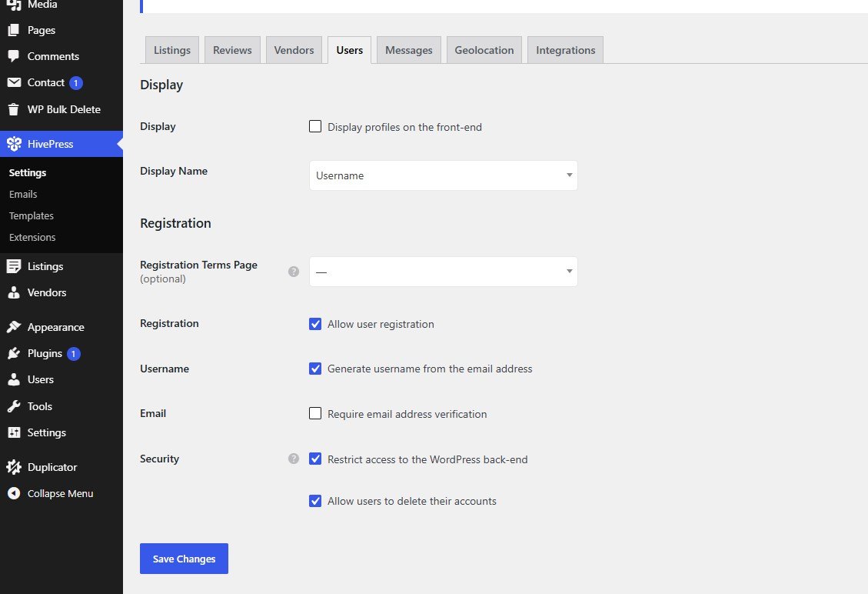The image size is (868, 594).
Task: Switch to the Listings tab
Action: [x=172, y=50]
